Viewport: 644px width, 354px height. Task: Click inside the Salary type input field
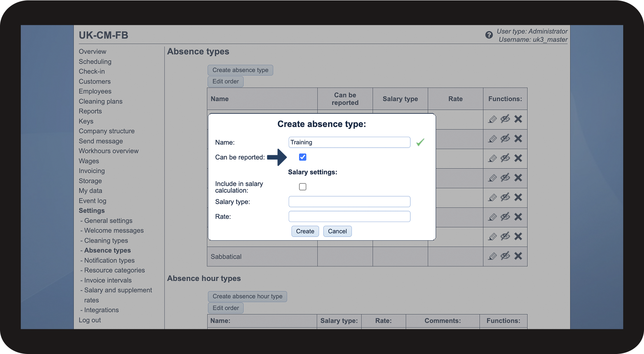pyautogui.click(x=349, y=201)
